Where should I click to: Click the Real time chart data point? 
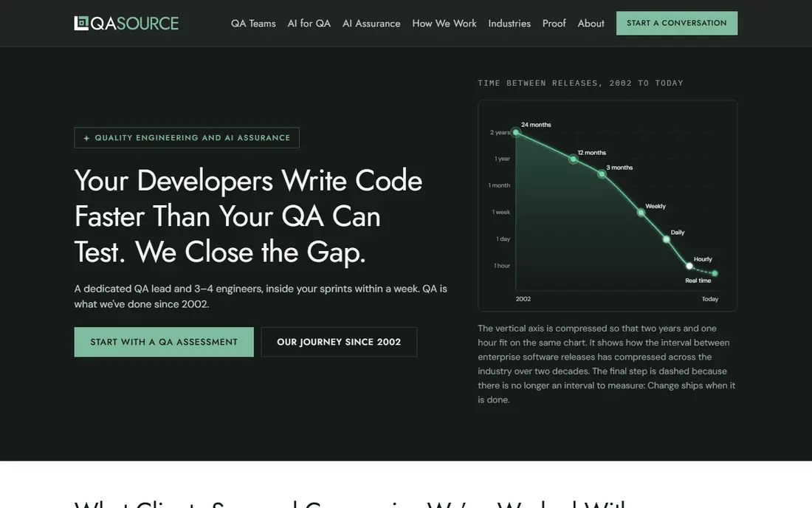coord(715,273)
